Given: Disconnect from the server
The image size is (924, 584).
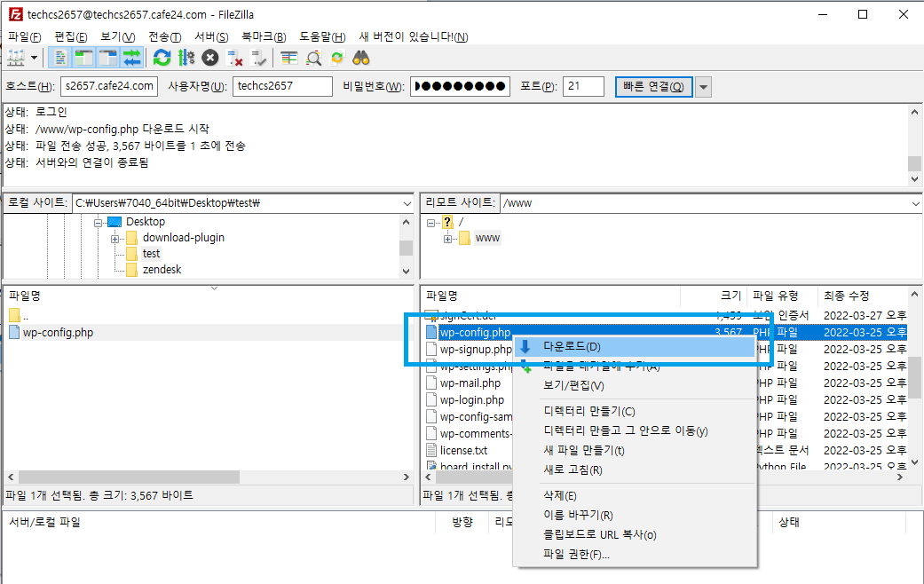Looking at the screenshot, I should point(235,57).
